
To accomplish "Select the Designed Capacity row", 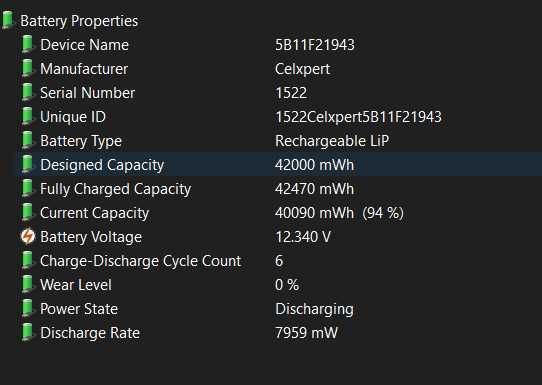I will point(280,165).
